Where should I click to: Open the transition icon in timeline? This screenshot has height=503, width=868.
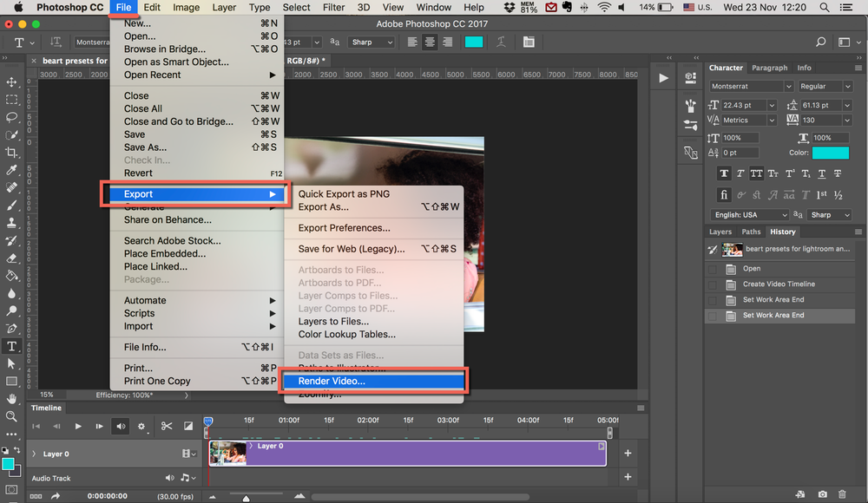click(x=188, y=426)
